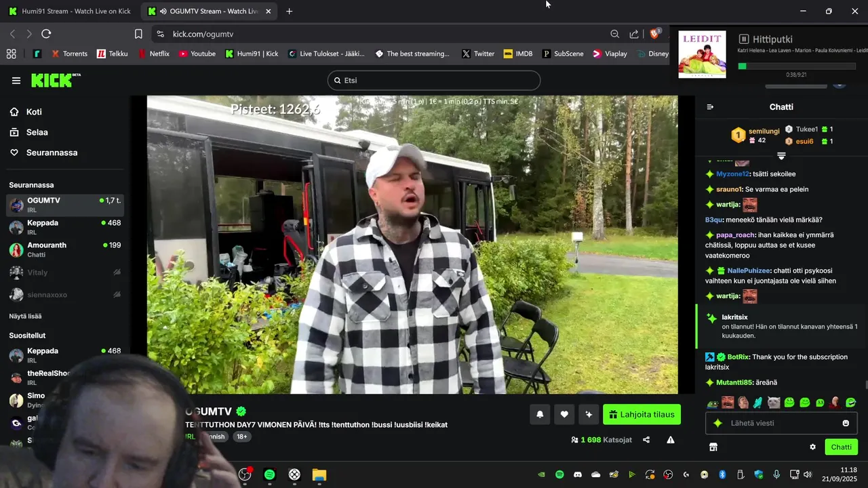Open Discord tray icon
This screenshot has height=488, width=868.
coord(578,474)
